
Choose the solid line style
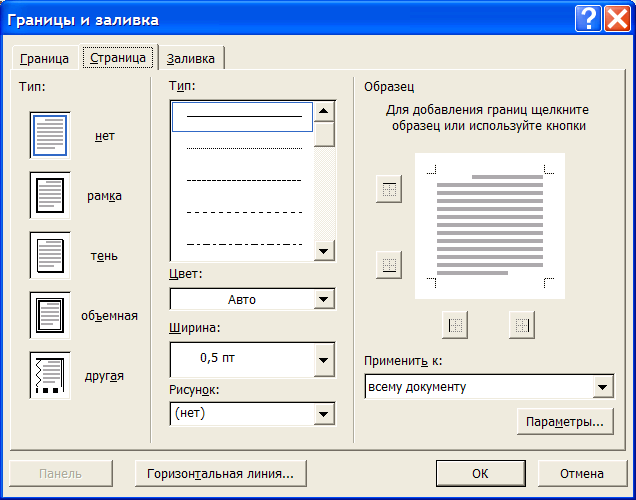tap(243, 117)
